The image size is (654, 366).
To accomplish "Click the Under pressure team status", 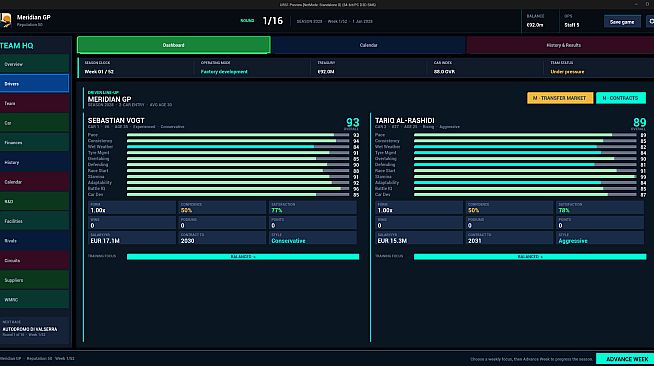I will pyautogui.click(x=567, y=72).
